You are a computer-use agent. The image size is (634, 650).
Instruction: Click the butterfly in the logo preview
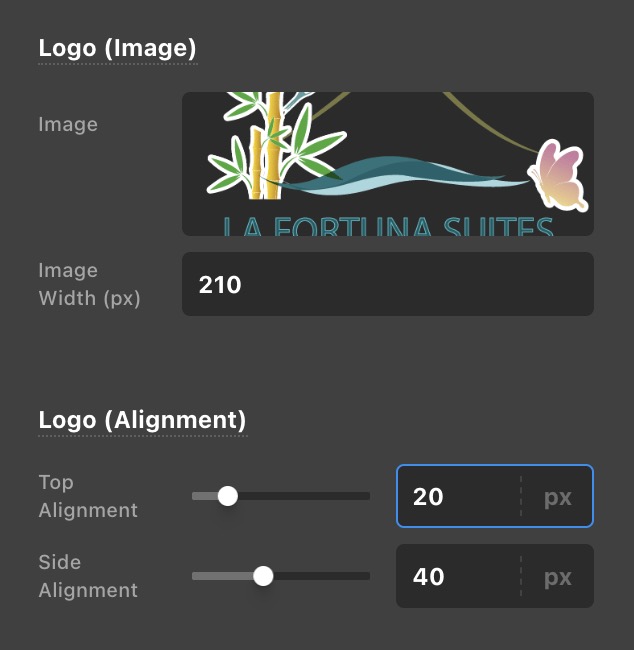[558, 176]
